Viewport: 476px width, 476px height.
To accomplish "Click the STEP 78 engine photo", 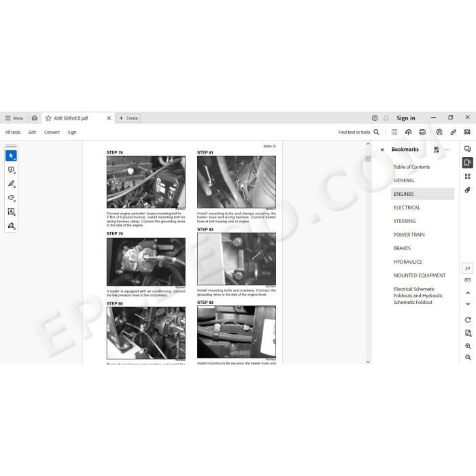I will [x=146, y=182].
